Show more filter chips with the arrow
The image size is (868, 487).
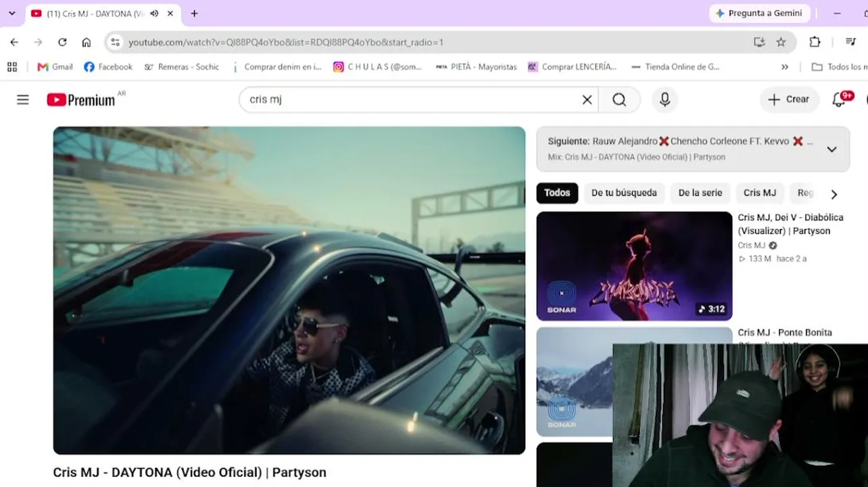click(834, 194)
